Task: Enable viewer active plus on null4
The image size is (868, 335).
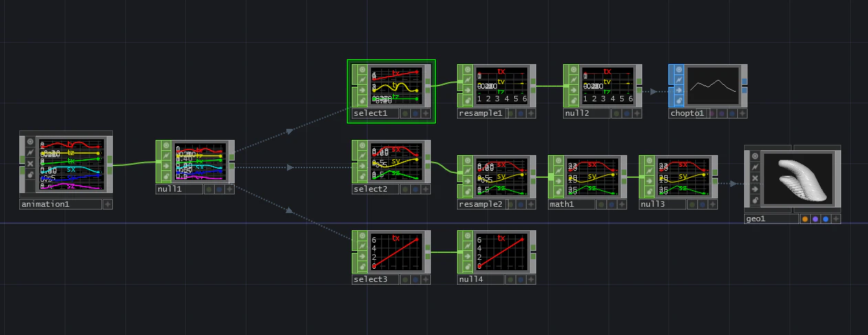Action: pyautogui.click(x=531, y=279)
